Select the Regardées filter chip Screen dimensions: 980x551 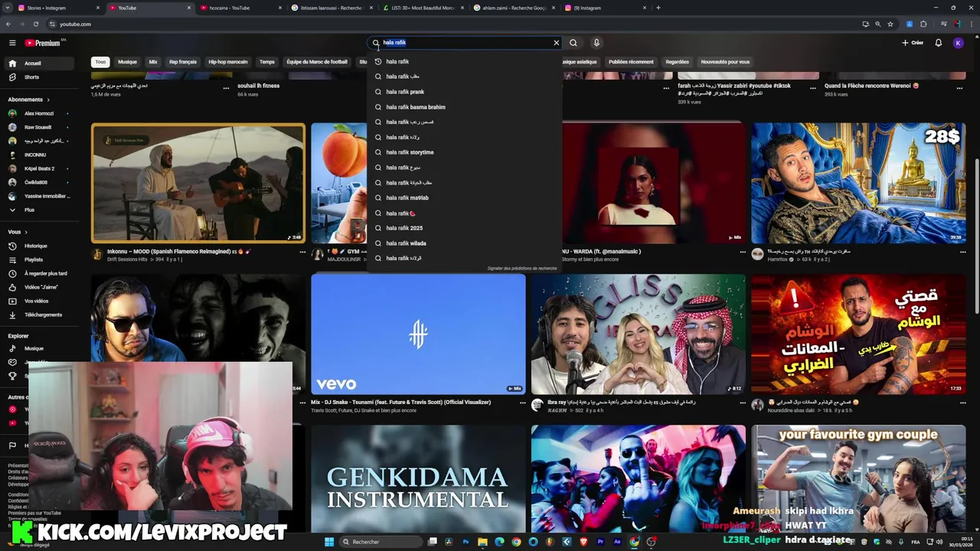[x=677, y=62]
